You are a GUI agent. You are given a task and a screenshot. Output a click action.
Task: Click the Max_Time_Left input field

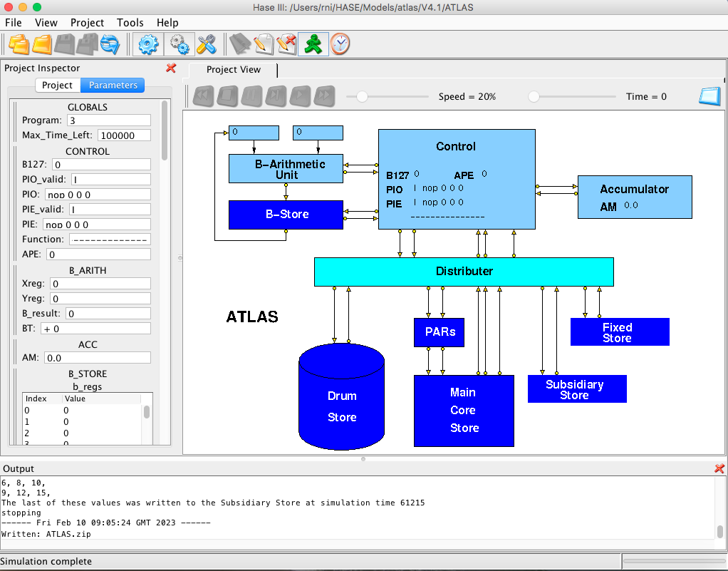pyautogui.click(x=124, y=135)
